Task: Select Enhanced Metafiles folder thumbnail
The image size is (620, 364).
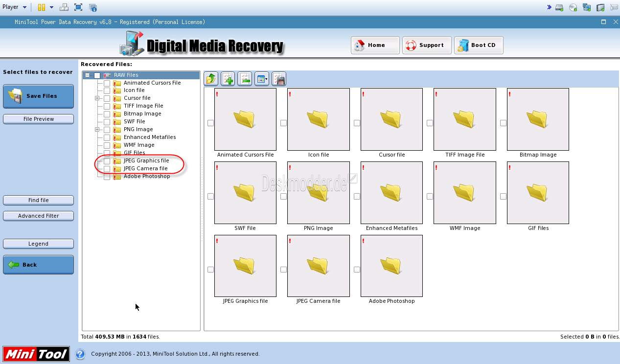Action: [x=391, y=193]
